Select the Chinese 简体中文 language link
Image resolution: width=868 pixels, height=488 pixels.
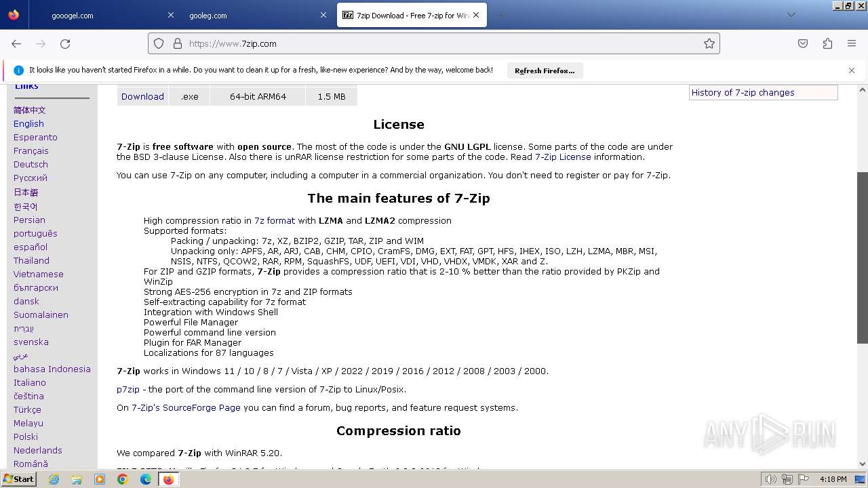pos(30,110)
